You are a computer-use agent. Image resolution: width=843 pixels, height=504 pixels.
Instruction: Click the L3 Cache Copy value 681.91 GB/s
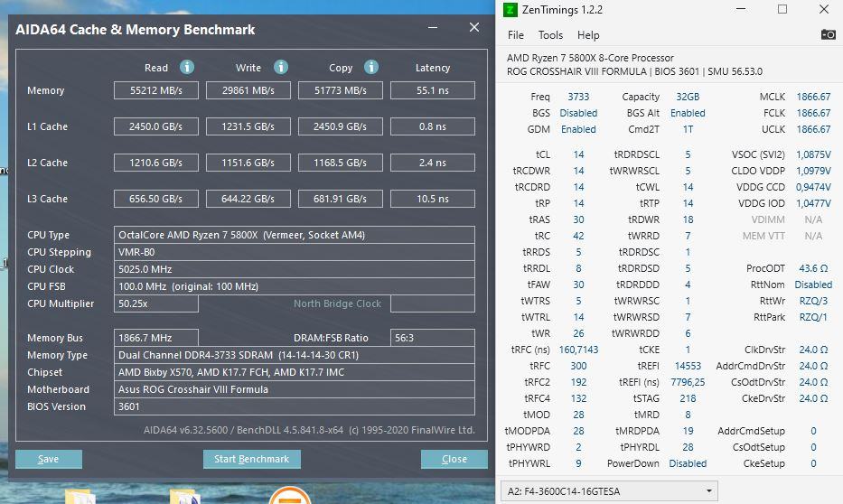click(341, 199)
